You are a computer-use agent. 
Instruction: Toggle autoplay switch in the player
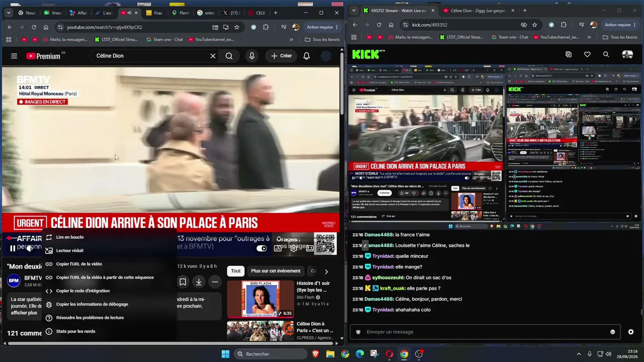(262, 248)
